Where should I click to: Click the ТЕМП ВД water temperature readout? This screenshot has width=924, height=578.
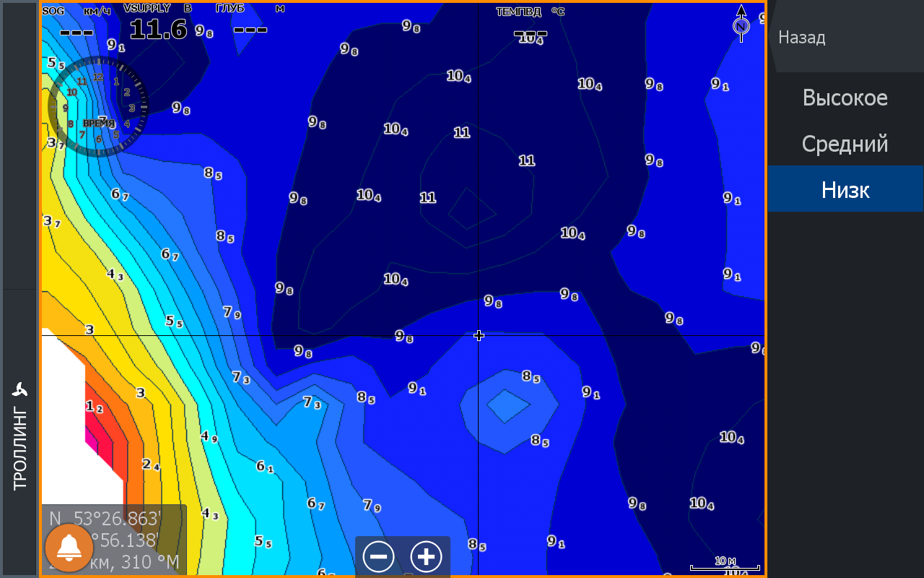coord(530,23)
